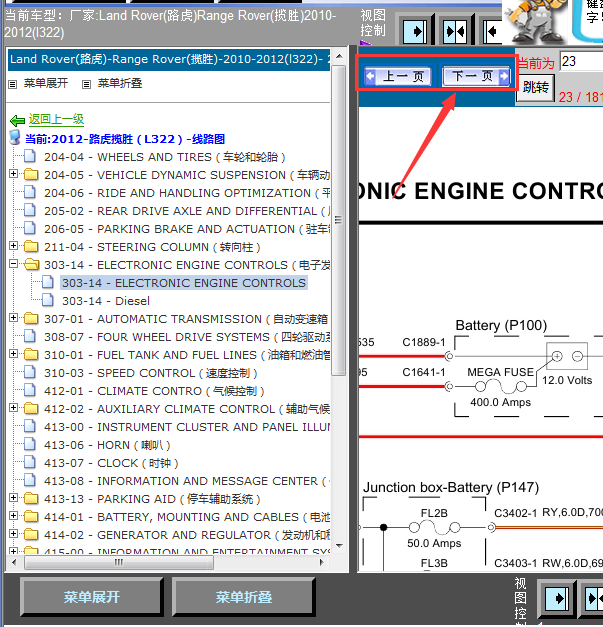Screen dimensions: 603x627
Task: Click the computer icon beside current path
Action: [15, 138]
